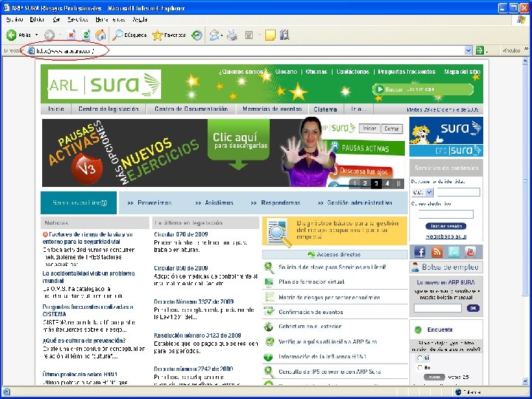Click the Forward arrow toolbar button
The height and width of the screenshot is (399, 532).
tap(50, 35)
